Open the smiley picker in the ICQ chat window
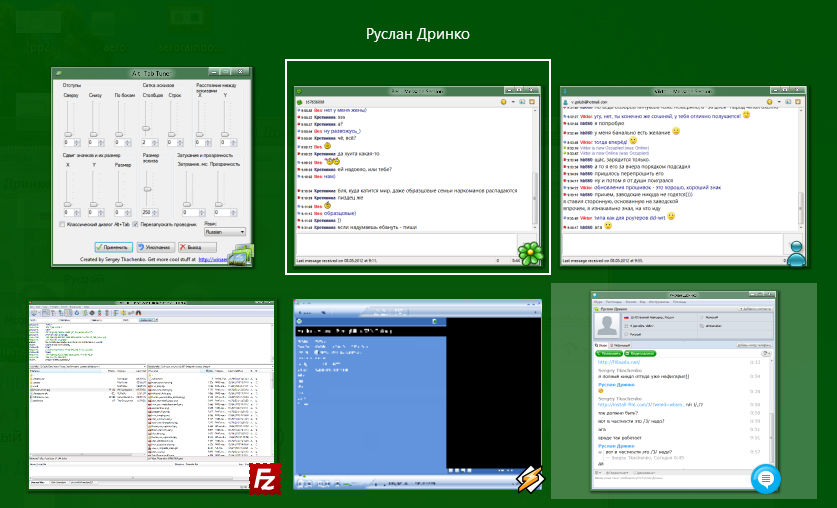The height and width of the screenshot is (508, 837). [503, 102]
